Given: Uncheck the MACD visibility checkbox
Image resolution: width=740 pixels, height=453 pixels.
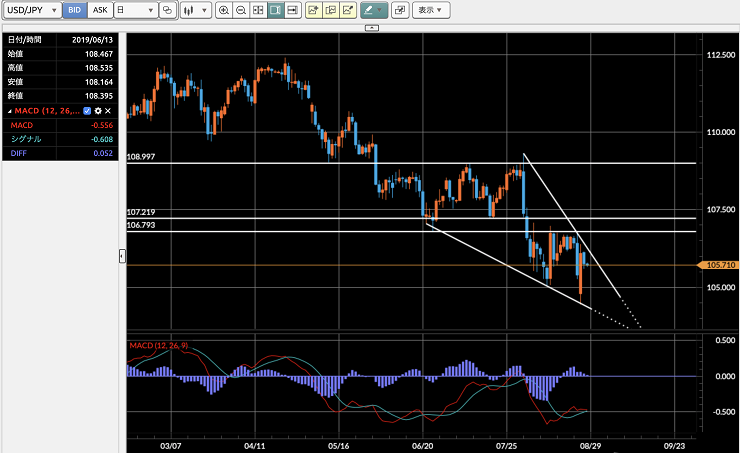Looking at the screenshot, I should [87, 111].
